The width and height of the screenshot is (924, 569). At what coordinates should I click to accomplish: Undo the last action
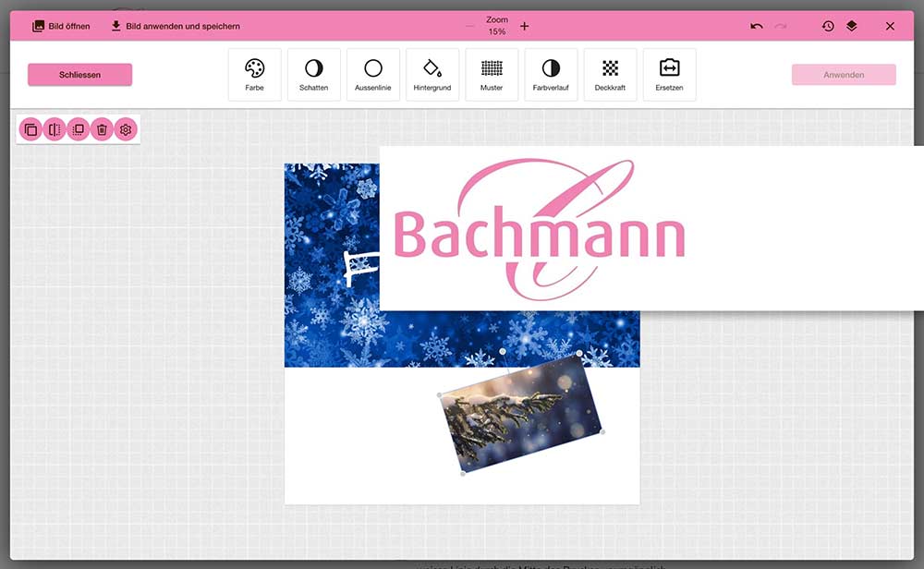pos(757,26)
